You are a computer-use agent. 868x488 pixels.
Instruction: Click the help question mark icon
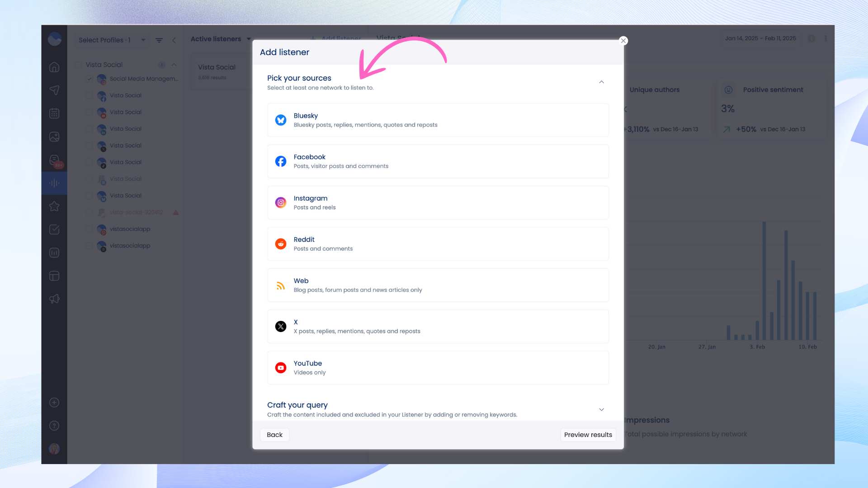tap(54, 426)
